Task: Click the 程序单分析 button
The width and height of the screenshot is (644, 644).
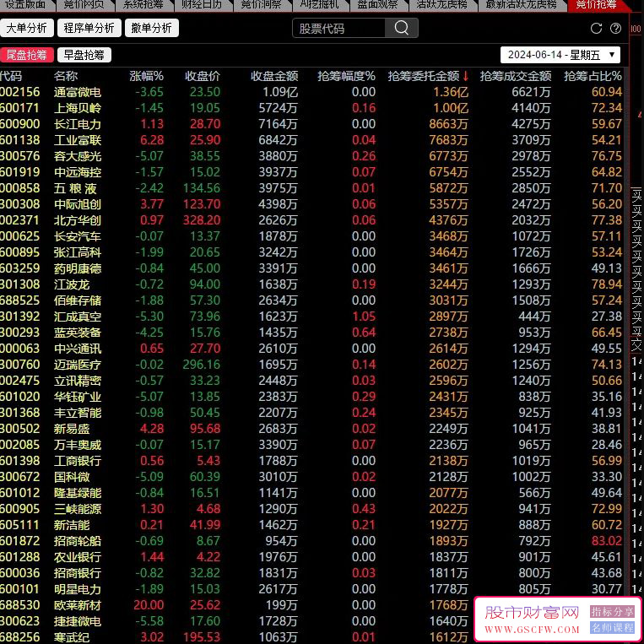Action: (x=89, y=28)
